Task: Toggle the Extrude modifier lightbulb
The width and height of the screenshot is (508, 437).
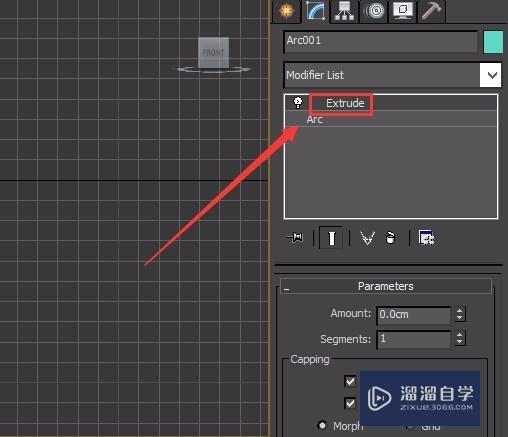Action: tap(298, 102)
